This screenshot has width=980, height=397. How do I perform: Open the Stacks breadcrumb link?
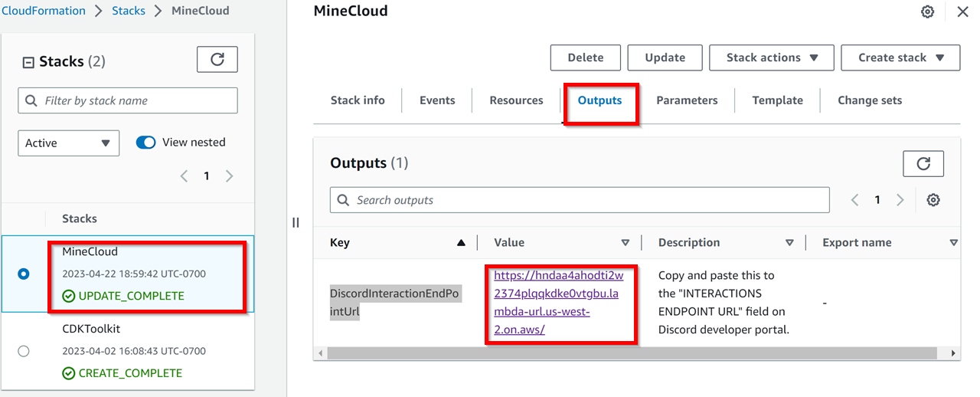pyautogui.click(x=128, y=11)
